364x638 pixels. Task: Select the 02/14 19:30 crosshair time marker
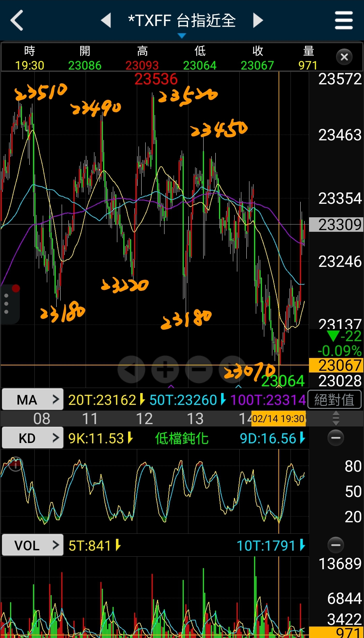click(x=278, y=419)
